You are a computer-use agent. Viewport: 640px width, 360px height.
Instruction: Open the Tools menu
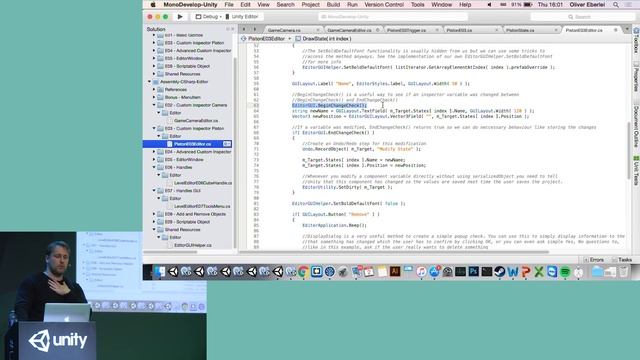pyautogui.click(x=417, y=4)
